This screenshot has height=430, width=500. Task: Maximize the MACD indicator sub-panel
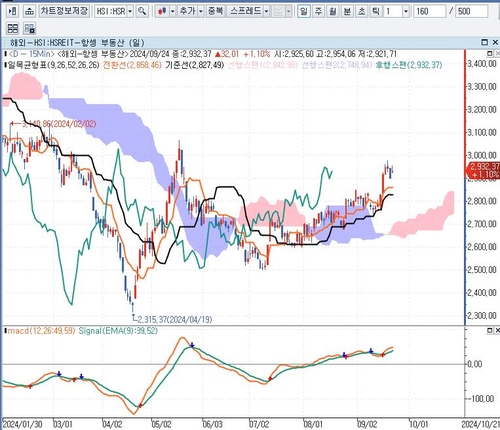click(490, 330)
